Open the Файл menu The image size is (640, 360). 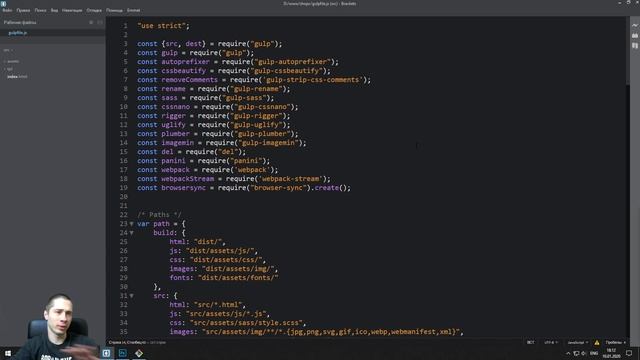[7, 10]
